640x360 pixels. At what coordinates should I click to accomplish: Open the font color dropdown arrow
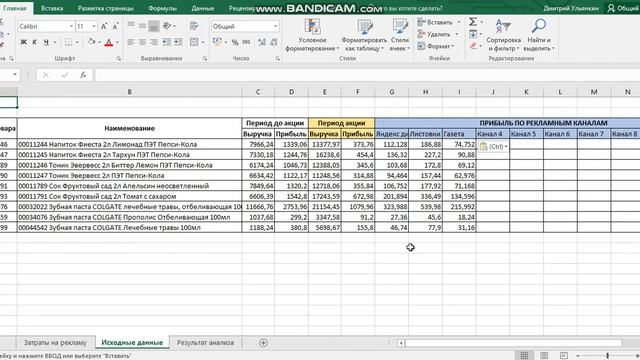(117, 42)
